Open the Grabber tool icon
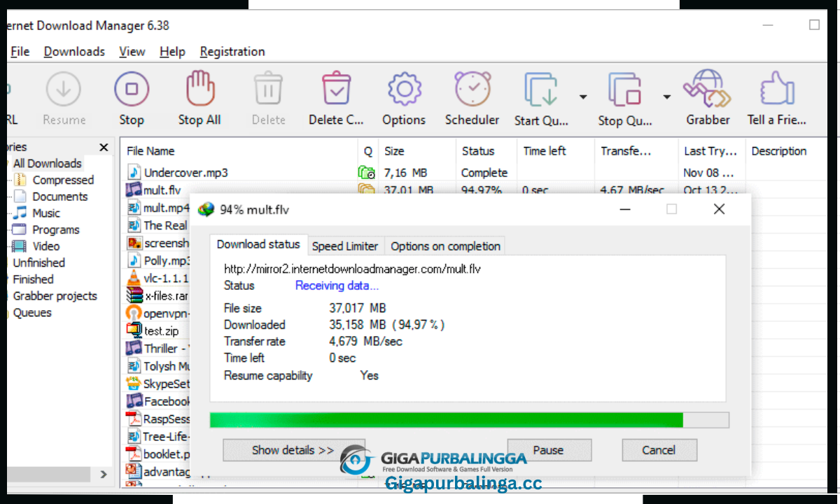 click(708, 89)
